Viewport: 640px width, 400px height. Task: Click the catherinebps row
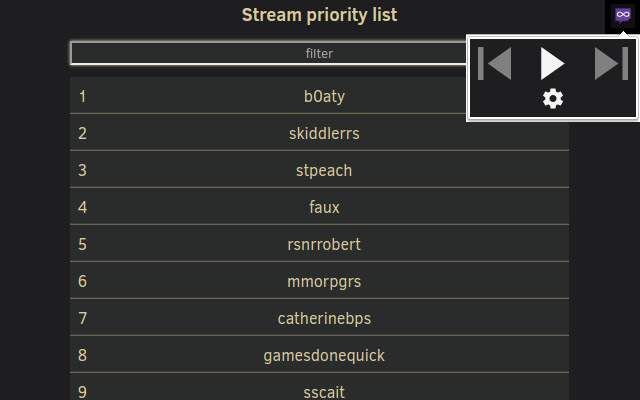point(319,318)
